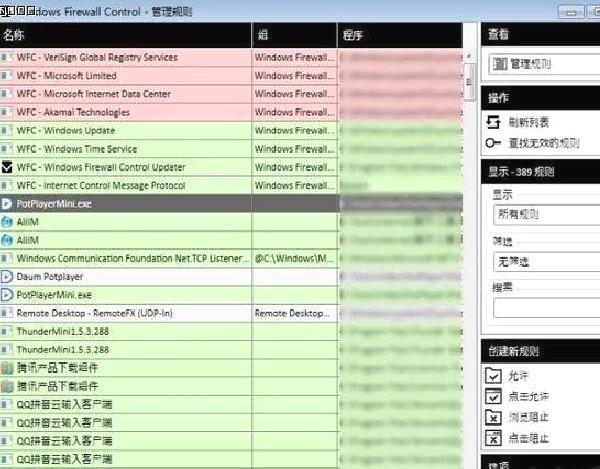Click the 操作 panel header

(x=540, y=98)
